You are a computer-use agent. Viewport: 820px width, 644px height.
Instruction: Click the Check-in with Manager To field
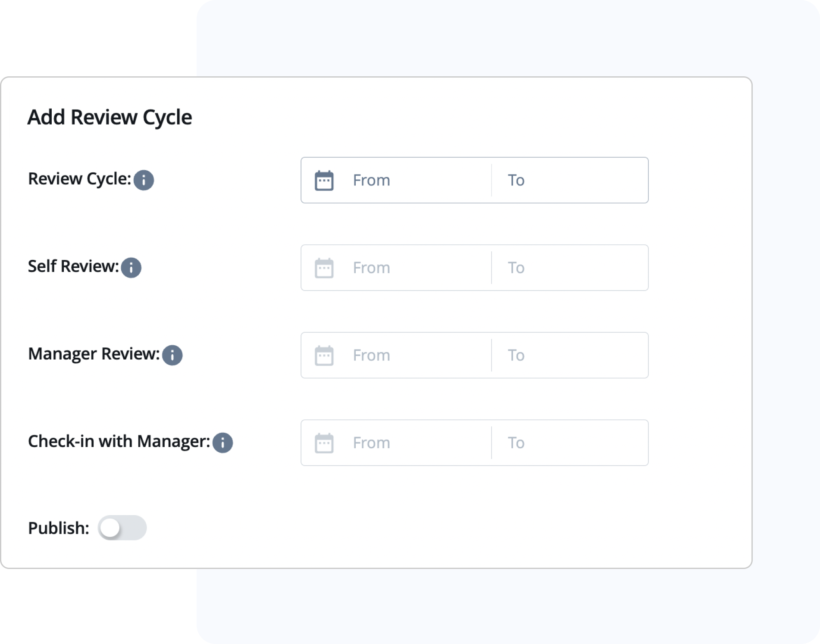click(x=569, y=442)
